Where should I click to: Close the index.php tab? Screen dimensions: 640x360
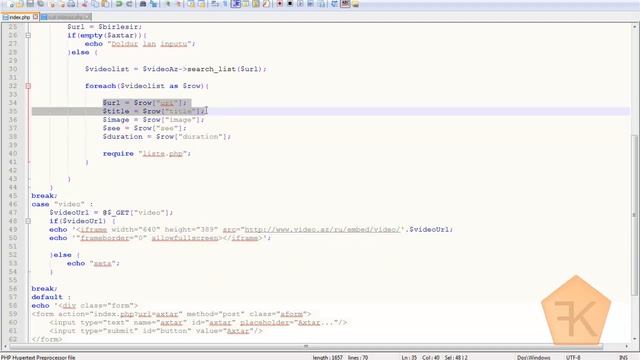pyautogui.click(x=36, y=17)
